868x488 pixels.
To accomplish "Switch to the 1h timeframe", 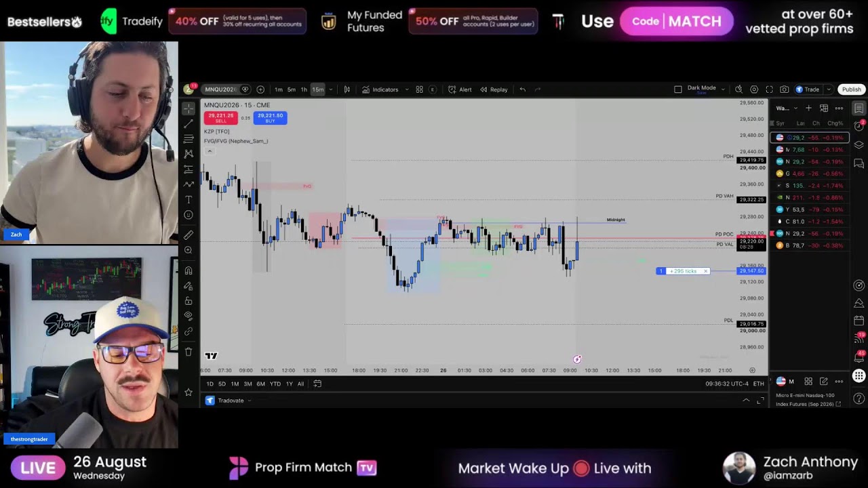I will (304, 89).
